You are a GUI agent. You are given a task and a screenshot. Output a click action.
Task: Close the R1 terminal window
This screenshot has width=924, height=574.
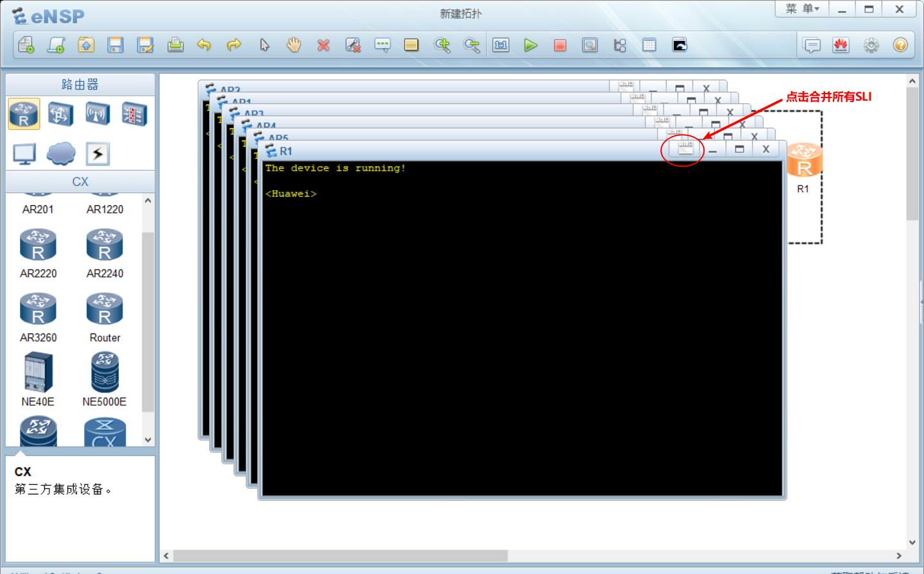coord(766,149)
